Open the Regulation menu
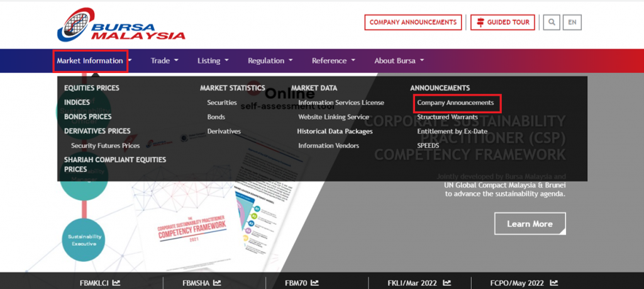 click(270, 61)
